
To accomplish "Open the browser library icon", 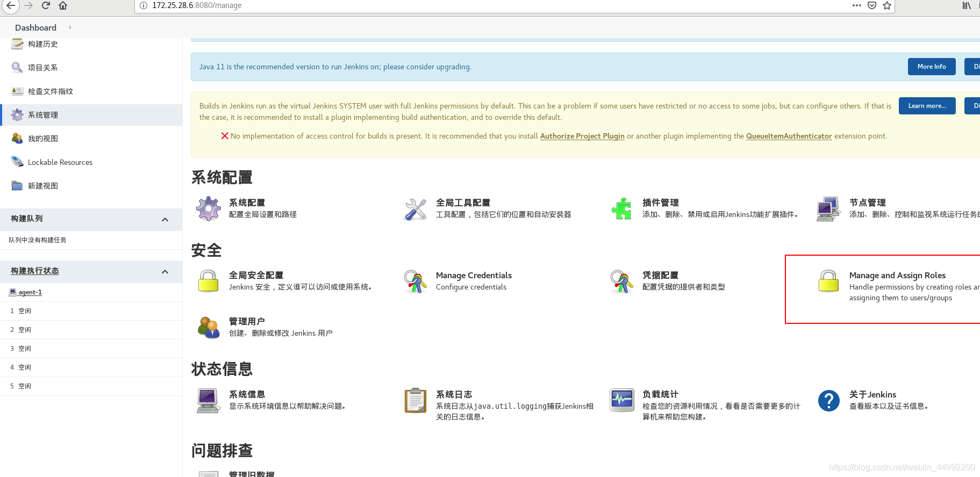I will 967,5.
